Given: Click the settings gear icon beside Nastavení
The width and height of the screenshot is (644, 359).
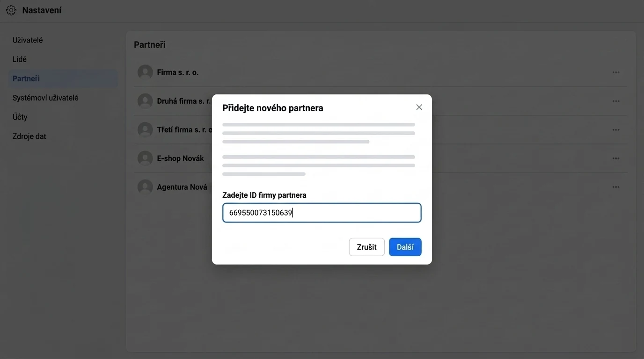Looking at the screenshot, I should pos(11,10).
